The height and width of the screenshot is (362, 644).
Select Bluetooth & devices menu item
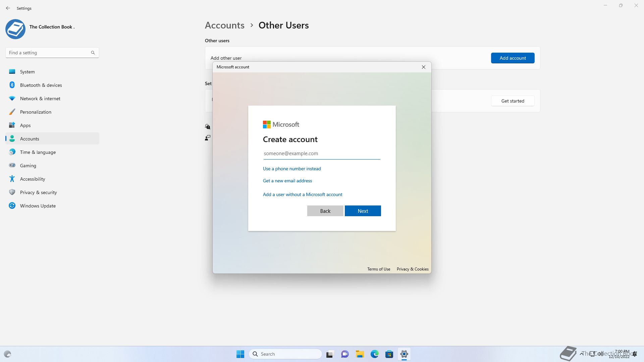pos(52,85)
